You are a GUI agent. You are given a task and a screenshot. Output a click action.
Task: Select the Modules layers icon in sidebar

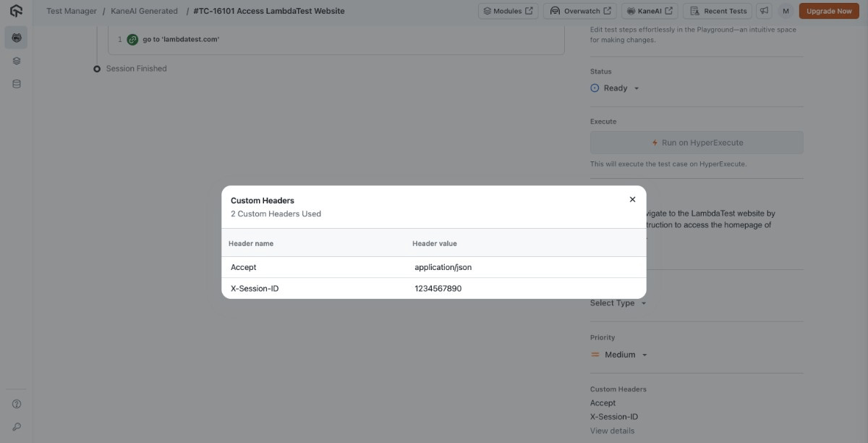16,60
